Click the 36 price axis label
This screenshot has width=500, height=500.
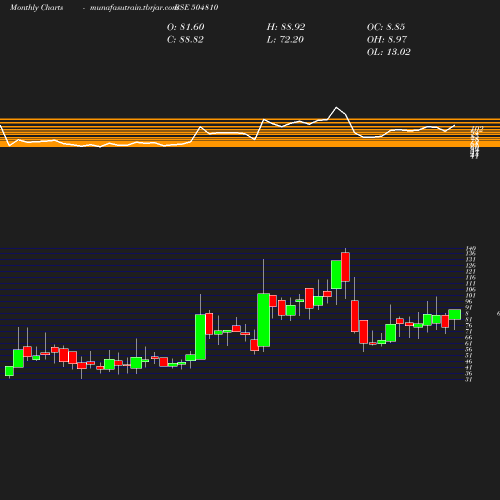[469, 374]
